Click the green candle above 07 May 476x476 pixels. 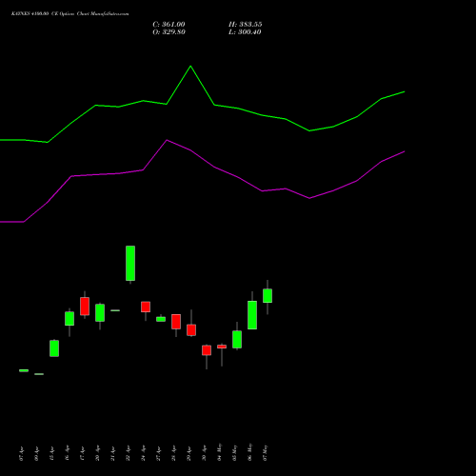[268, 296]
